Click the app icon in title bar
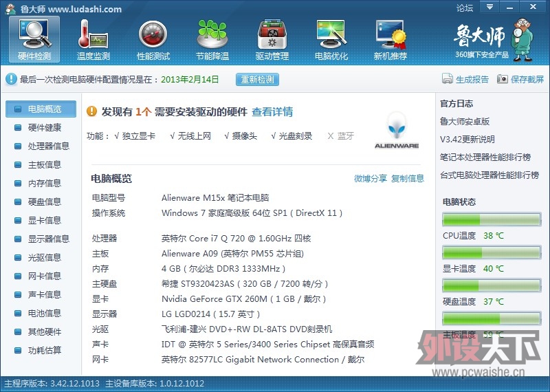 click(x=11, y=9)
